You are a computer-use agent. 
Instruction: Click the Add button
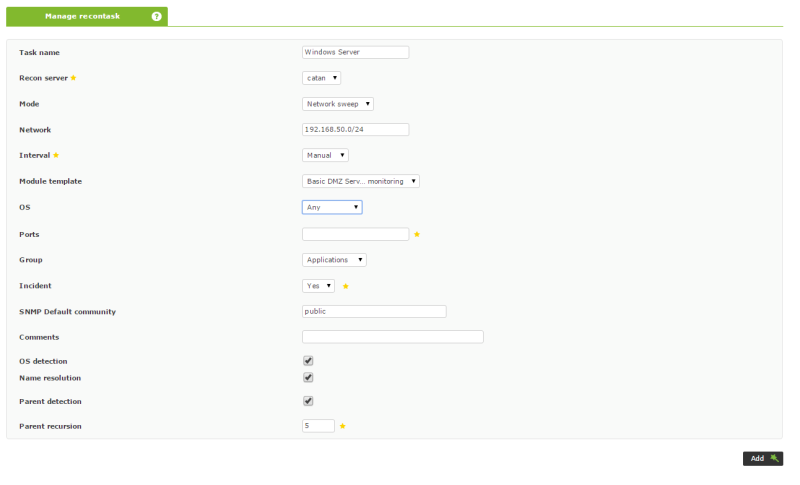(763, 458)
